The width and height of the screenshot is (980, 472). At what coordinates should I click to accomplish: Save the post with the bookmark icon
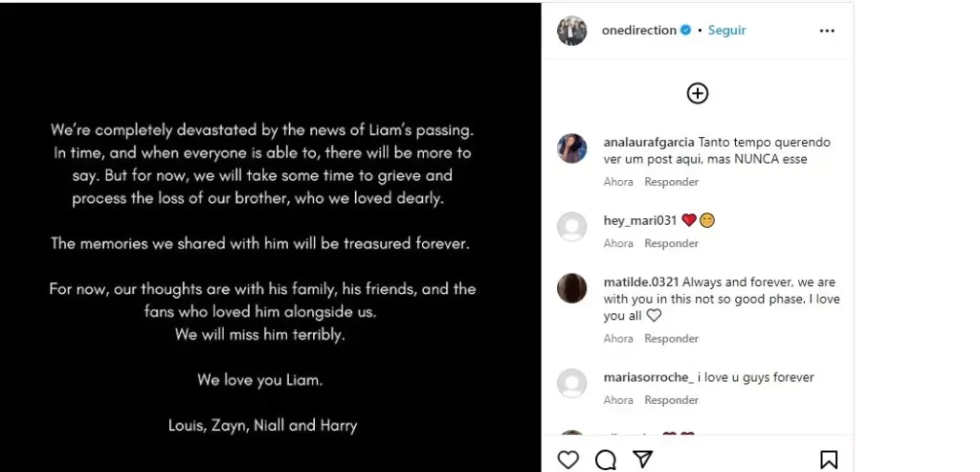829,460
